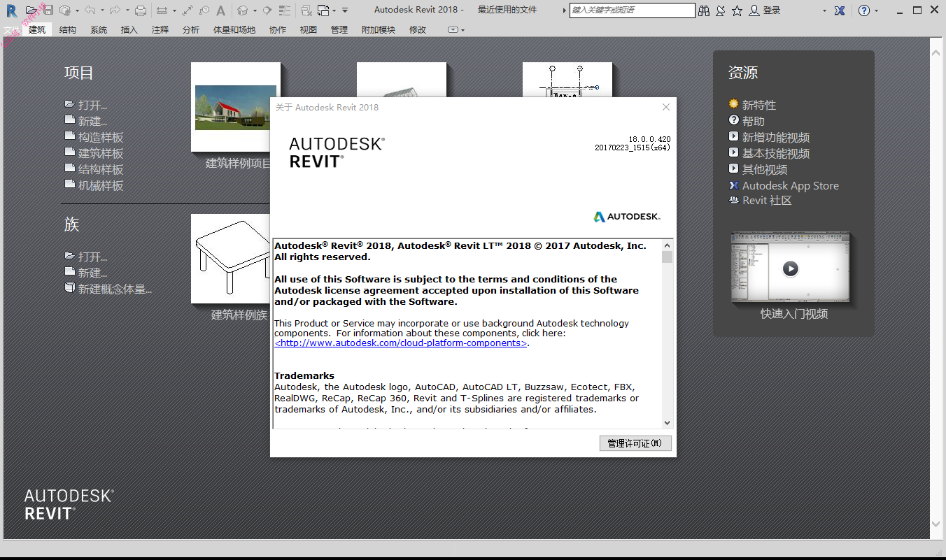Click 建筑样板 under 项目
The image size is (946, 560).
coord(101,153)
